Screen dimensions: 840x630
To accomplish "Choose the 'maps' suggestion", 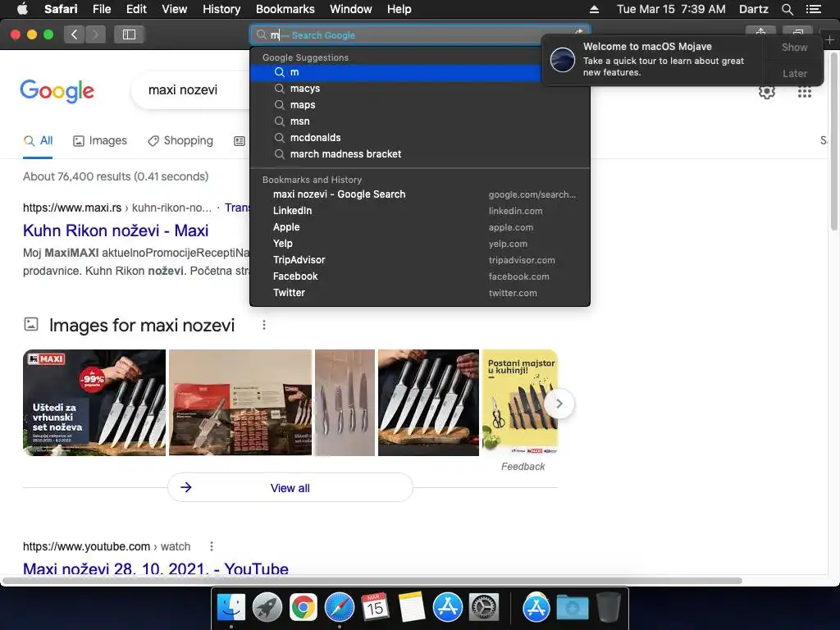I will click(x=420, y=105).
